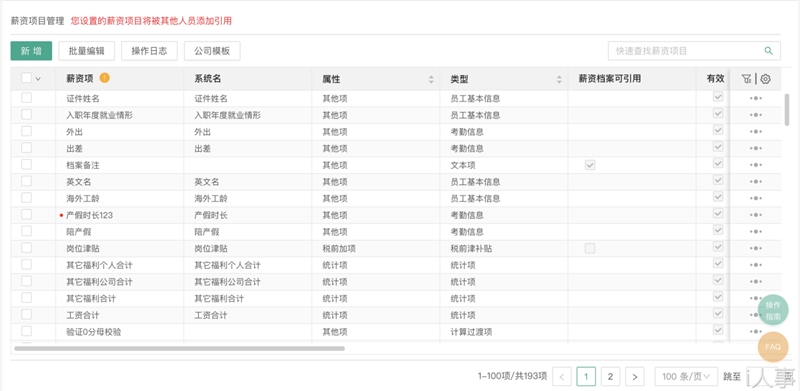Toggle 薪资档案可引用 checkbox for 档案备注
Viewport: 800px width, 391px height.
point(590,165)
